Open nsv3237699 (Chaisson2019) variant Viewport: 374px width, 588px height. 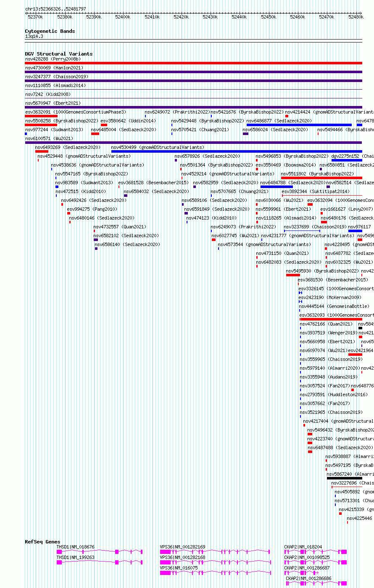(x=316, y=227)
